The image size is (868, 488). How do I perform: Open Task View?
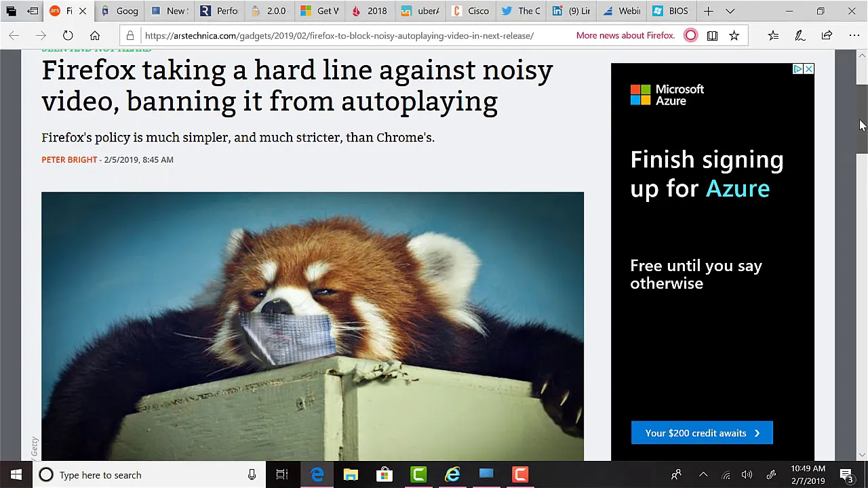pyautogui.click(x=282, y=474)
